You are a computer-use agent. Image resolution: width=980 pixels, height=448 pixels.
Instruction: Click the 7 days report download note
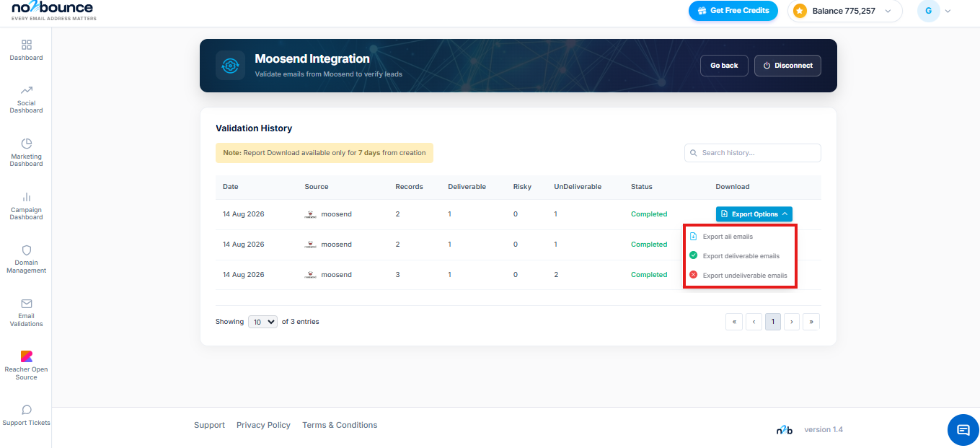(325, 153)
